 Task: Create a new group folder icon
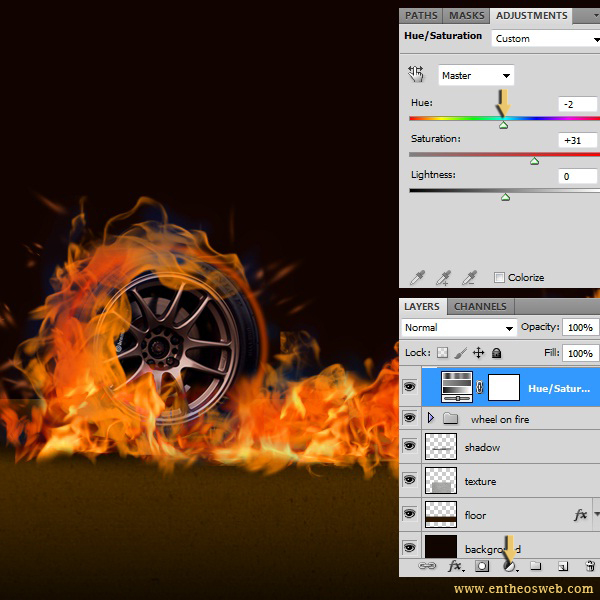(535, 566)
